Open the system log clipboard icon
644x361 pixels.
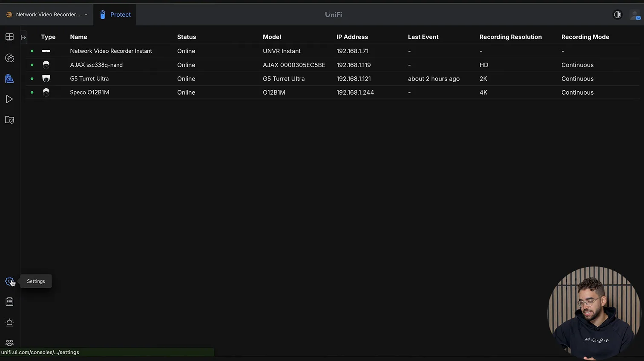(9, 302)
